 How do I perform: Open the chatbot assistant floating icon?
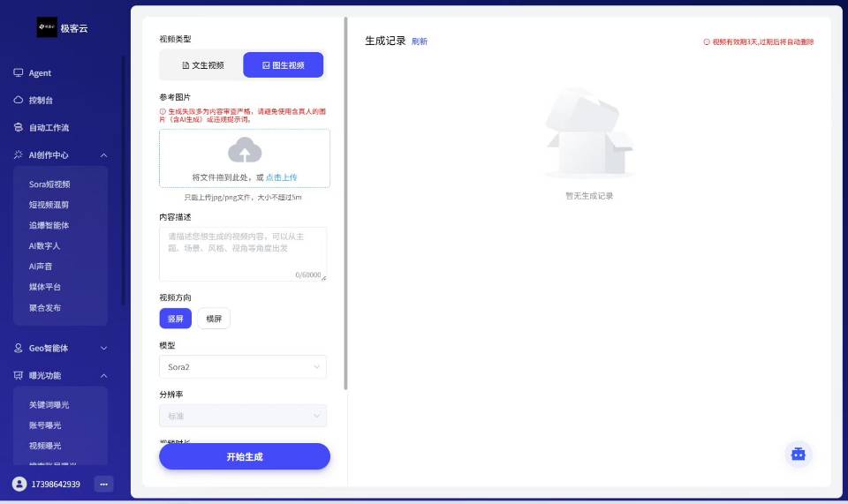click(x=798, y=454)
